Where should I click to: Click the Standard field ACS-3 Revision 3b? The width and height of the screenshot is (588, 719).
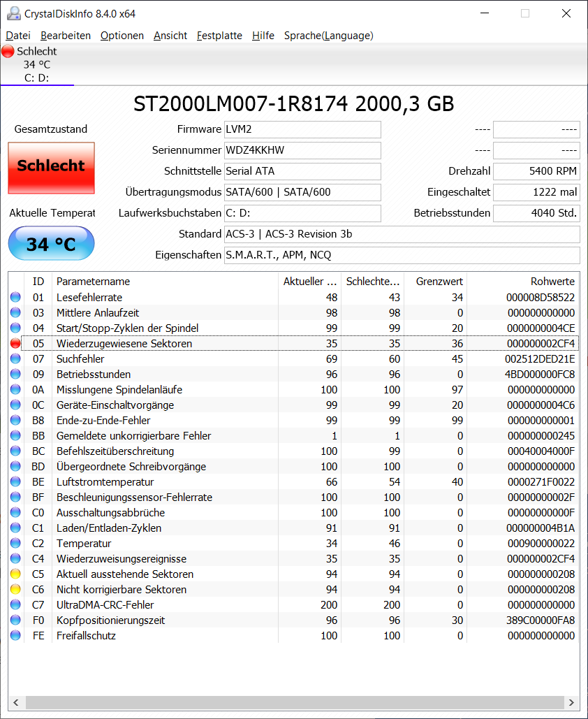click(402, 234)
